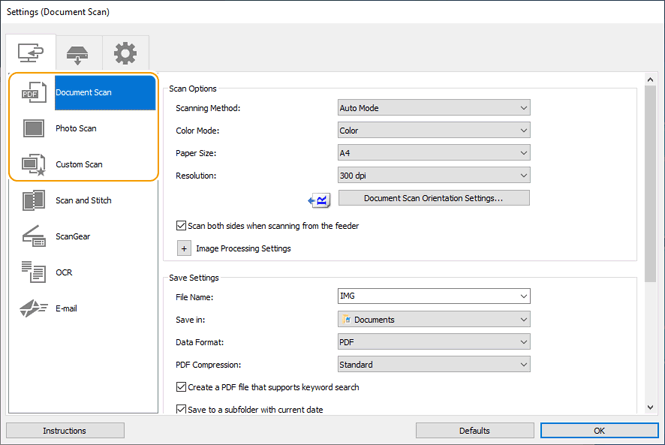Click Document Scan Orientation Settings button
The width and height of the screenshot is (665, 445).
432,198
